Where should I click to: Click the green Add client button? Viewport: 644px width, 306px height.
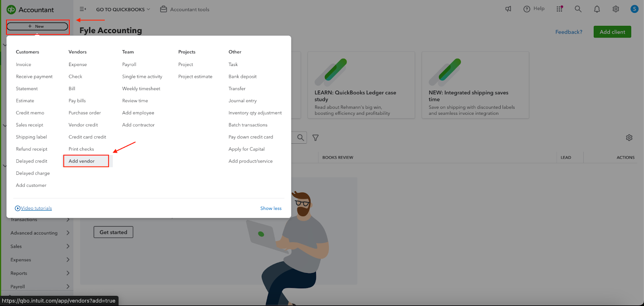(612, 32)
